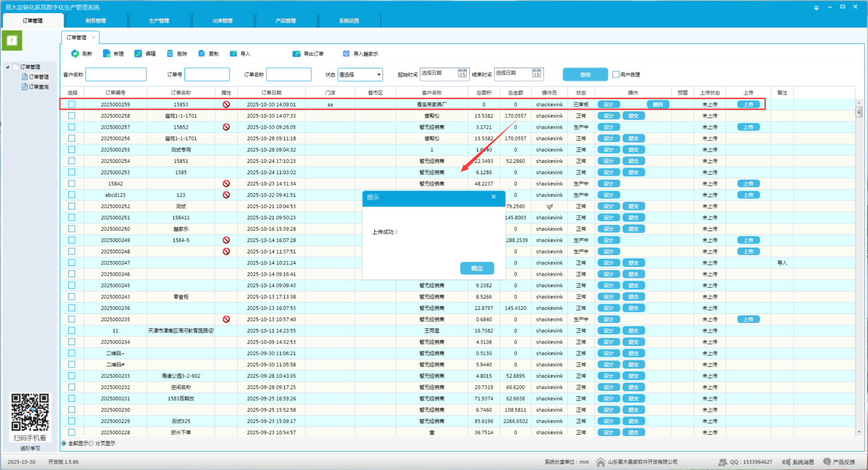868x470 pixels.
Task: Click 确定 in the 提示 dialog
Action: (x=477, y=268)
